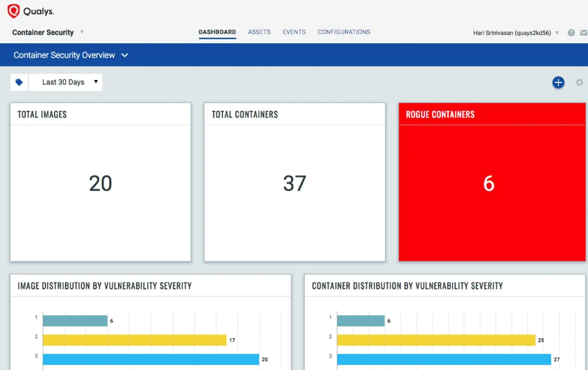Select the blue tag filter icon
Viewport: 588px width, 370px height.
click(19, 82)
